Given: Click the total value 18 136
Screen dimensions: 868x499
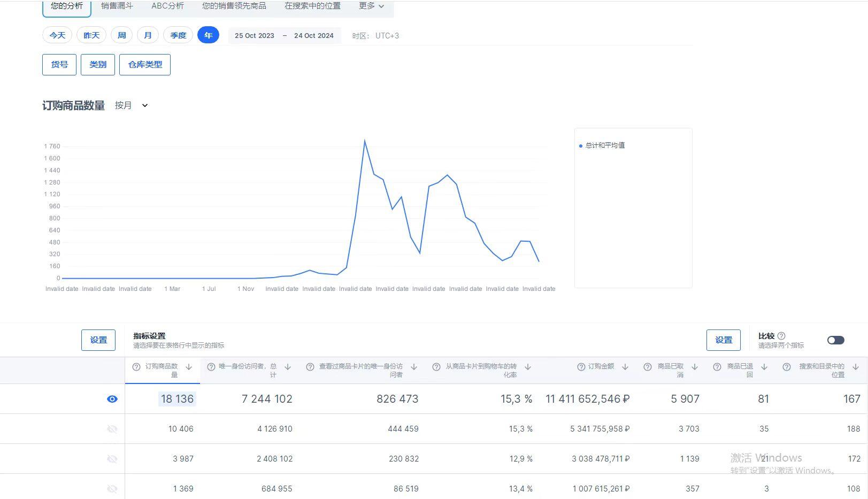Looking at the screenshot, I should [x=177, y=399].
